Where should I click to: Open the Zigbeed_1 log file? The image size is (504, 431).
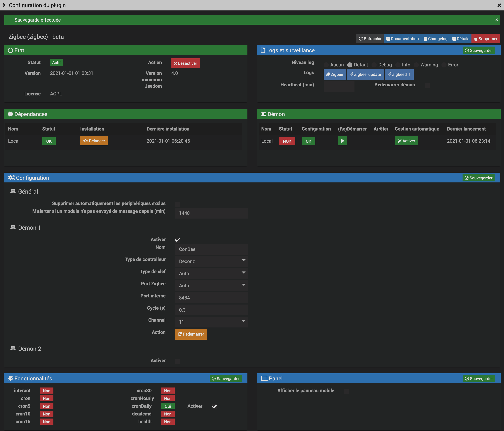[x=399, y=75]
